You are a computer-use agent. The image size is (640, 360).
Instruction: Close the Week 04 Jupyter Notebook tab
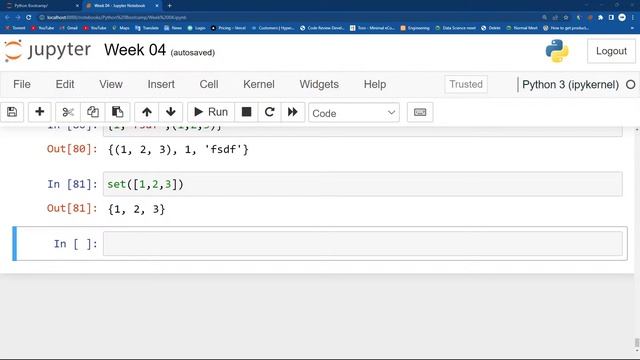tap(157, 6)
